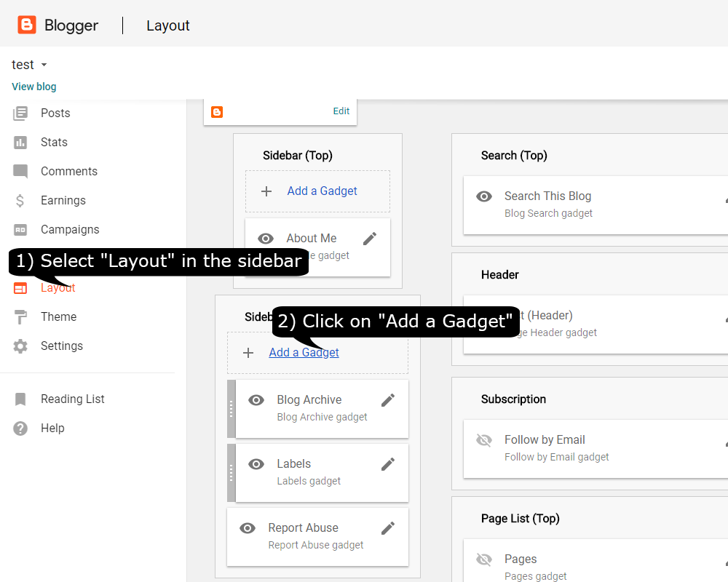Open the test blog selector dropdown
This screenshot has height=582, width=728.
(30, 65)
